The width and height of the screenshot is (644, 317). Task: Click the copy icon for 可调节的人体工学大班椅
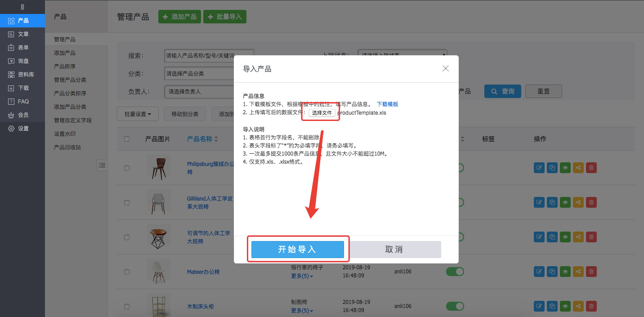click(x=552, y=237)
